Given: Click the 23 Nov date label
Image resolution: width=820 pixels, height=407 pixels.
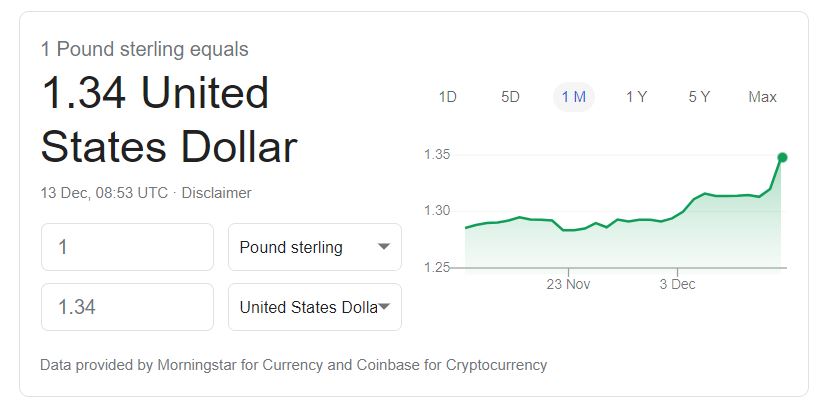Looking at the screenshot, I should [x=568, y=284].
